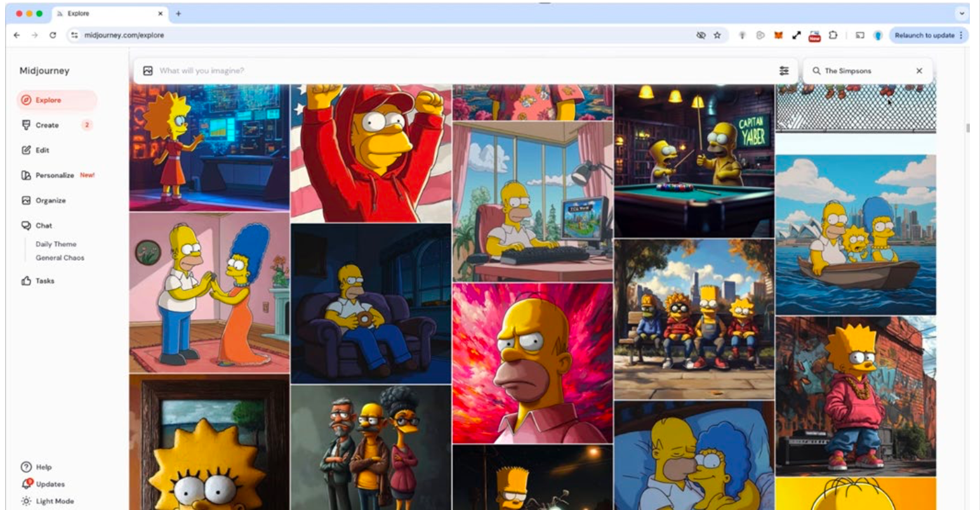This screenshot has width=980, height=510.
Task: Click the MetaMask fox extension icon
Action: tap(778, 36)
